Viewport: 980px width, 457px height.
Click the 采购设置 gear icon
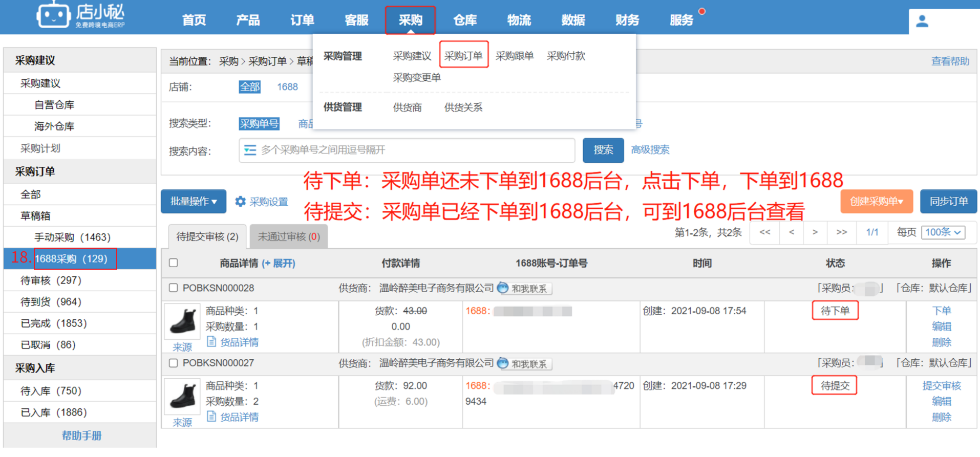pyautogui.click(x=240, y=202)
